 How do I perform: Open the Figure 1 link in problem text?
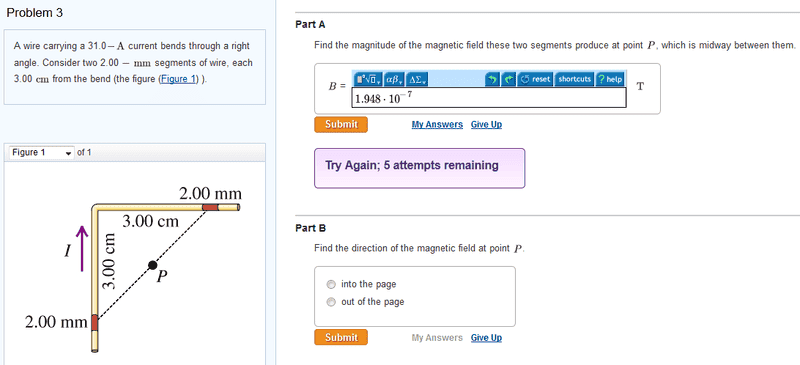point(179,80)
